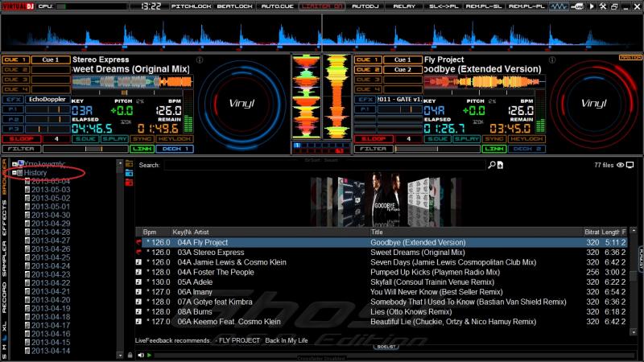Click the monitor icon beside 77 files

pyautogui.click(x=630, y=165)
